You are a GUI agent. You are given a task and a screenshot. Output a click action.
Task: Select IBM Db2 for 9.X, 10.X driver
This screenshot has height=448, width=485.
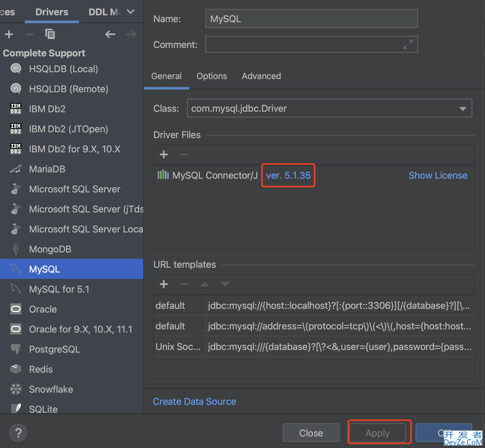tap(72, 149)
